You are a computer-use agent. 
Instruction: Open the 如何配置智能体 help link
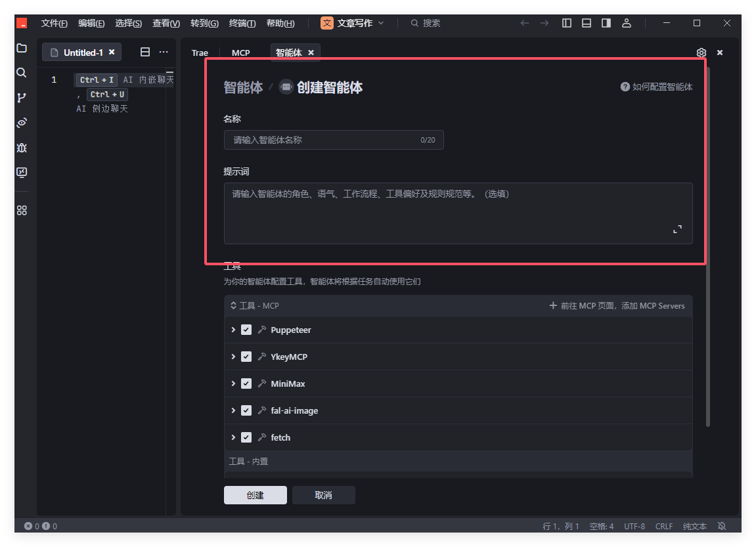pyautogui.click(x=657, y=87)
